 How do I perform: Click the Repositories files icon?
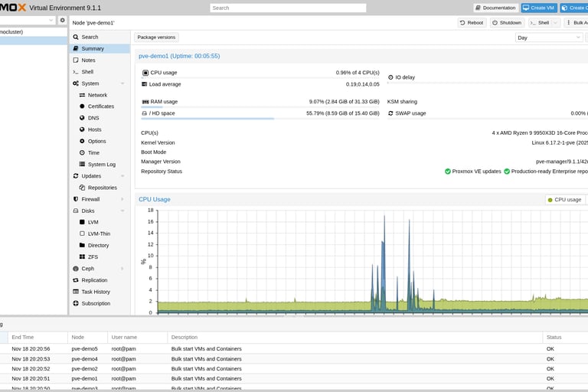pyautogui.click(x=82, y=188)
